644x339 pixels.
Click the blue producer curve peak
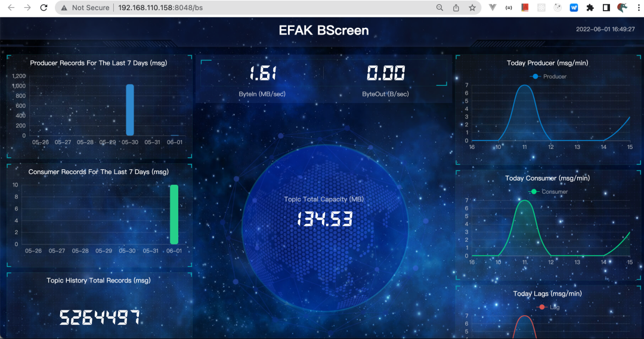tap(525, 85)
